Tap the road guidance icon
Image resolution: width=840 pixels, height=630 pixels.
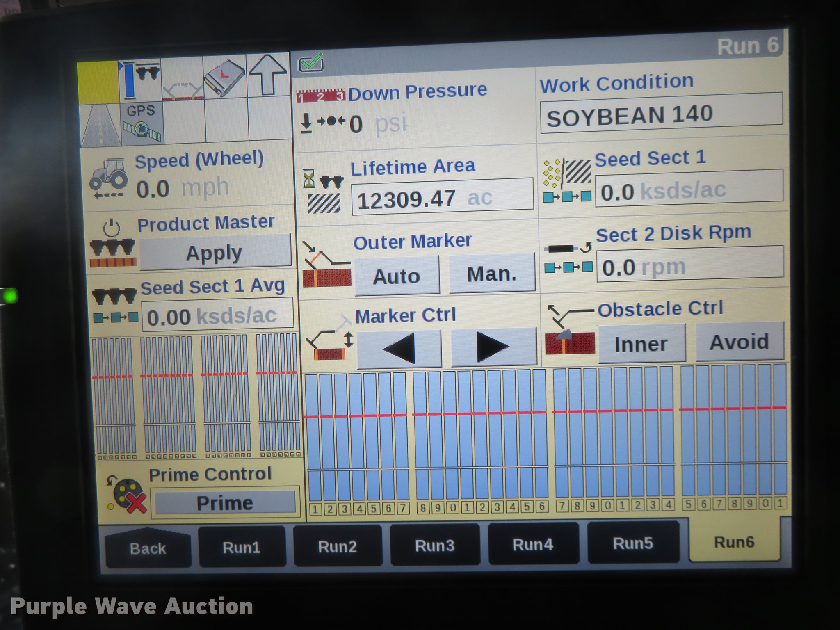click(100, 124)
